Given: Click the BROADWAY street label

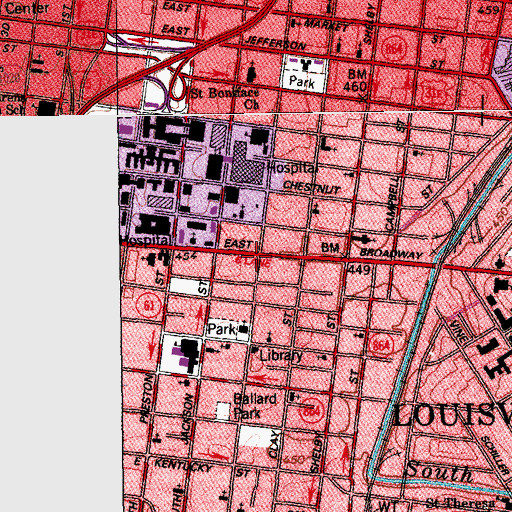Looking at the screenshot, I should click(391, 254).
